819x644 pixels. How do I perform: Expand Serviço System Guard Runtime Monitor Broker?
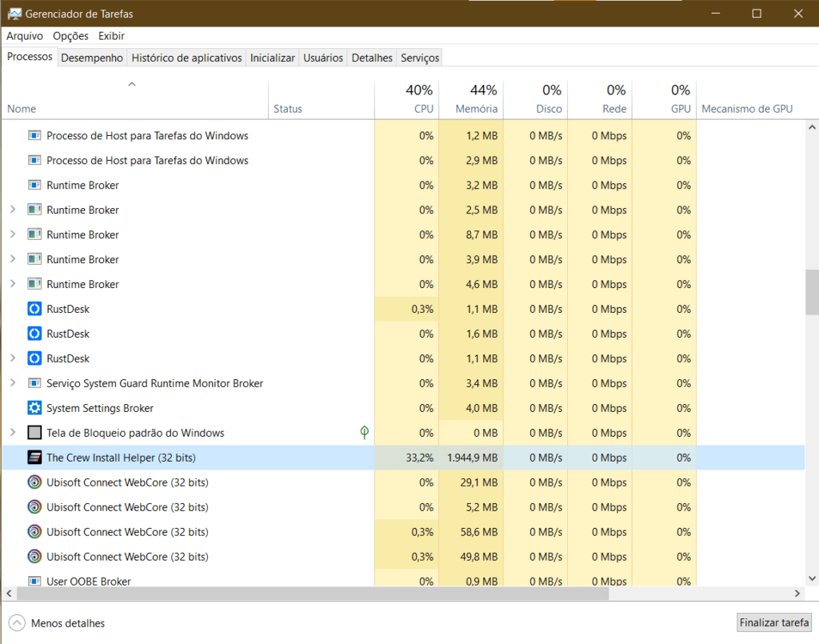point(13,383)
